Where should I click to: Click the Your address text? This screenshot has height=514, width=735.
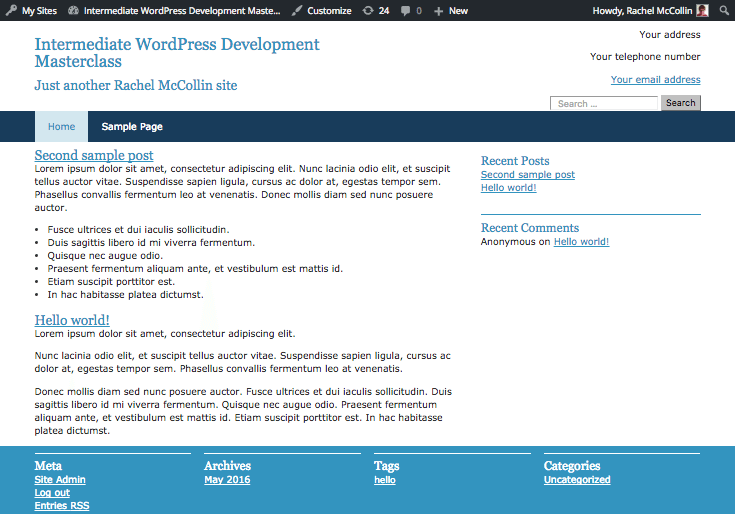[670, 35]
